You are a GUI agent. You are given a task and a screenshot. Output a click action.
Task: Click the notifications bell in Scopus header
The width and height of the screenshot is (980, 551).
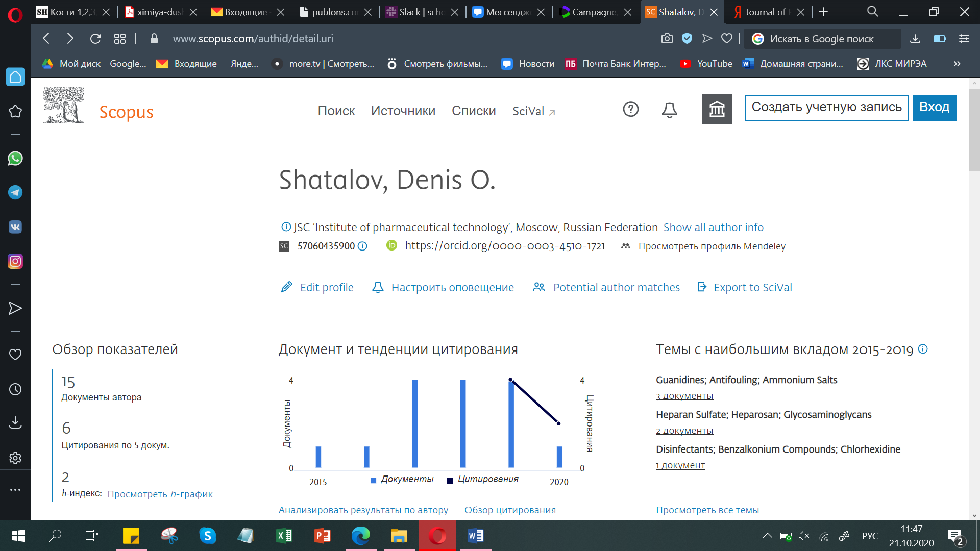pos(669,110)
